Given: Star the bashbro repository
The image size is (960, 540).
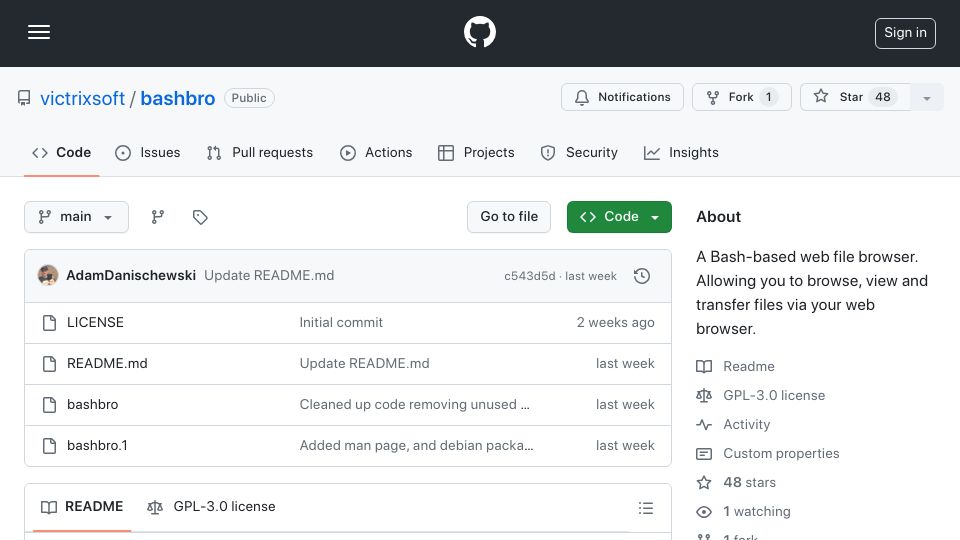Looking at the screenshot, I should [x=855, y=97].
